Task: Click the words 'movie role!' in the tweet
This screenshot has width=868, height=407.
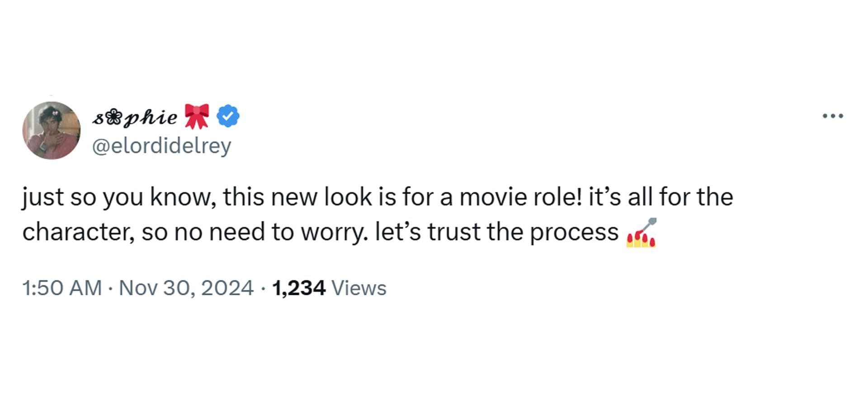Action: click(x=520, y=197)
